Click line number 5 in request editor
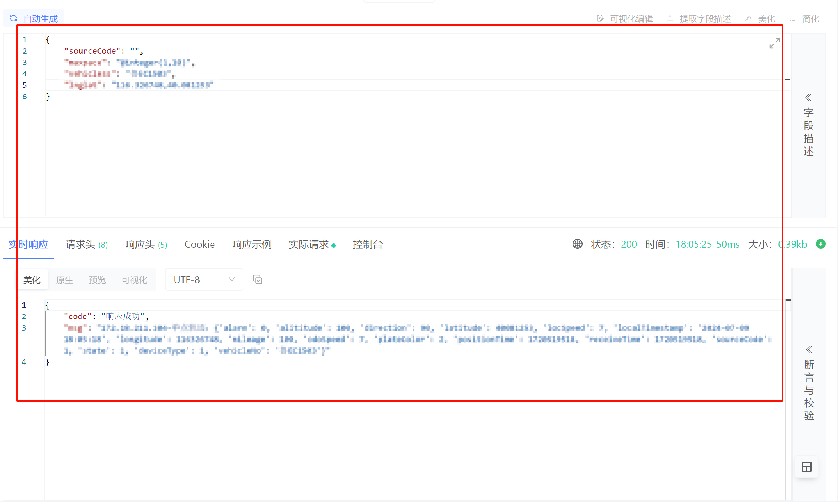This screenshot has width=840, height=504. coord(25,85)
